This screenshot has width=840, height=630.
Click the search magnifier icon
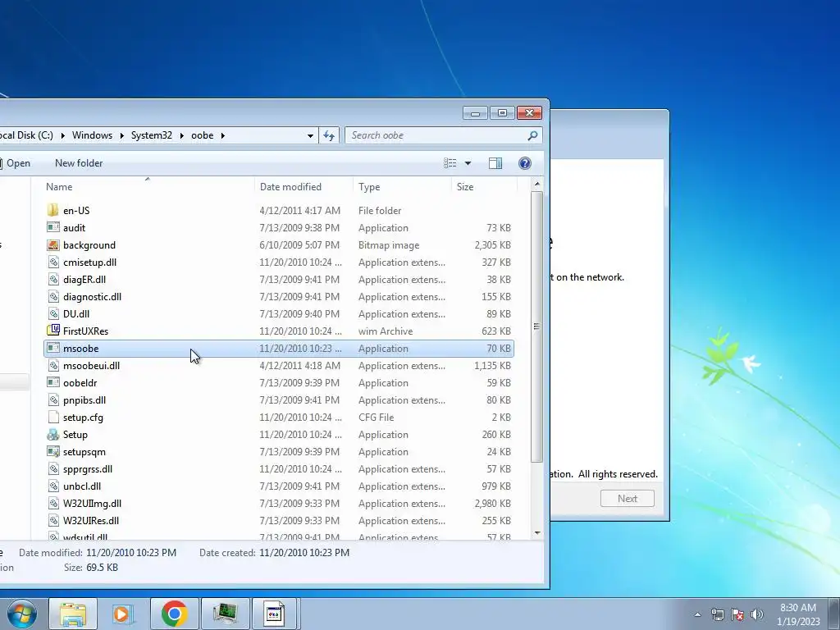pyautogui.click(x=532, y=135)
